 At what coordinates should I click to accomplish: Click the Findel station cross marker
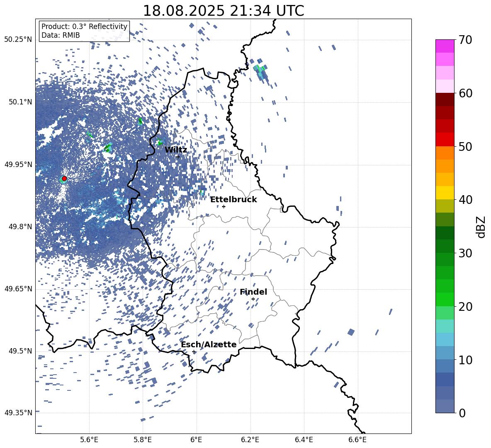pyautogui.click(x=253, y=299)
